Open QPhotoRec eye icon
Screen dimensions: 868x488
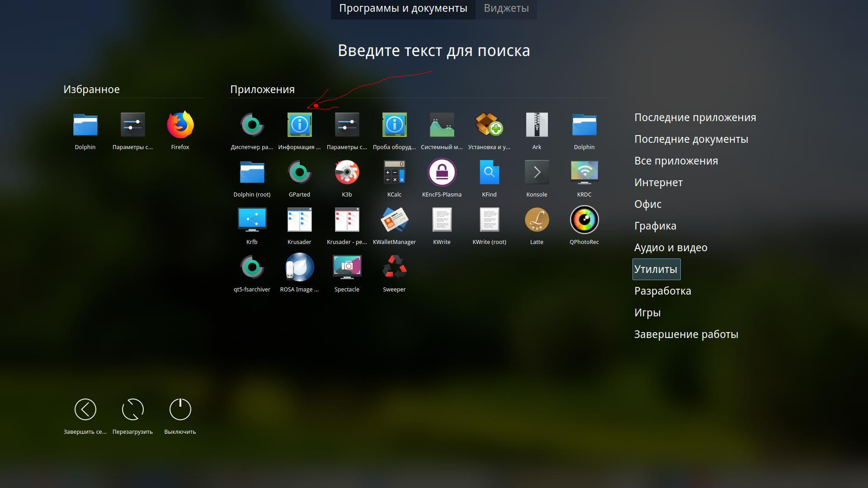click(x=584, y=221)
